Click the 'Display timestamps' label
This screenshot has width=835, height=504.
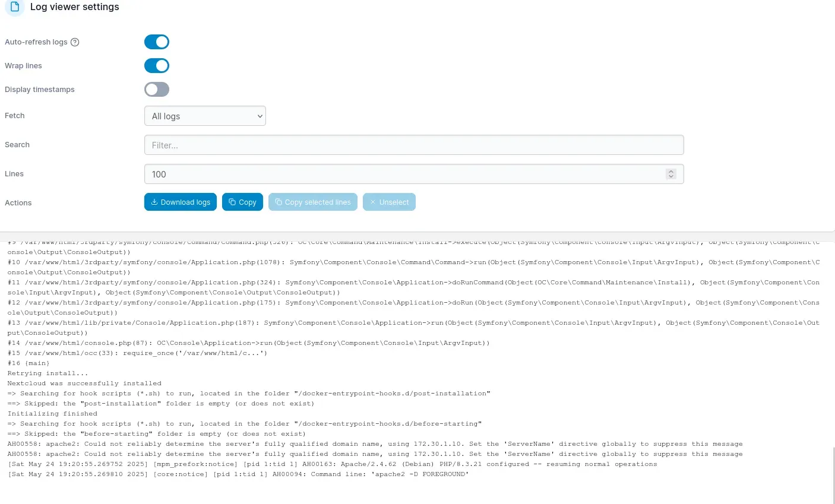[40, 90]
